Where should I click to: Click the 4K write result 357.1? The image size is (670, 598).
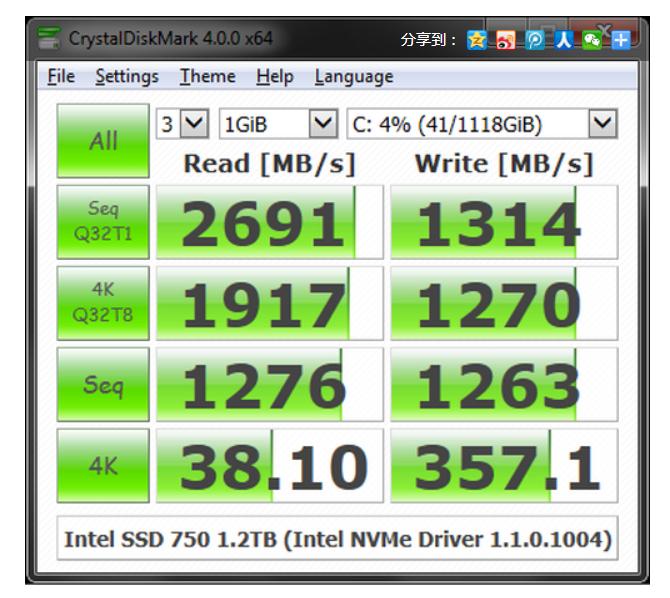tap(504, 465)
